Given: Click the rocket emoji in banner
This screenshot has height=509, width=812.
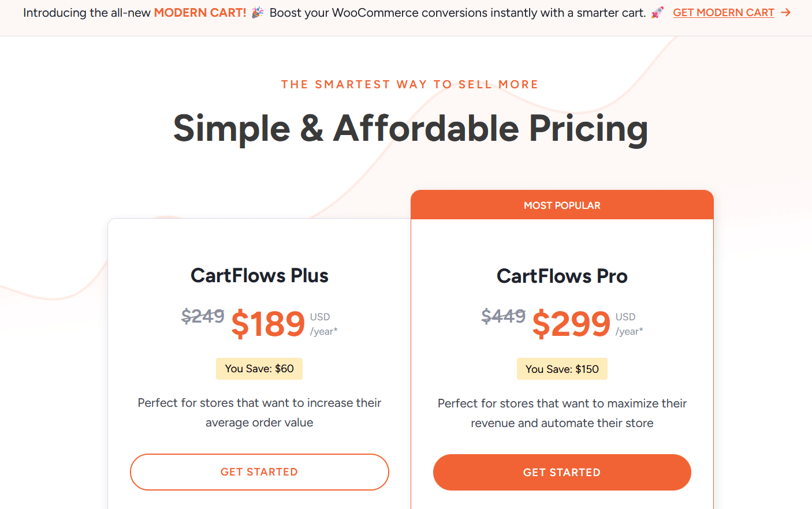Looking at the screenshot, I should tap(657, 13).
